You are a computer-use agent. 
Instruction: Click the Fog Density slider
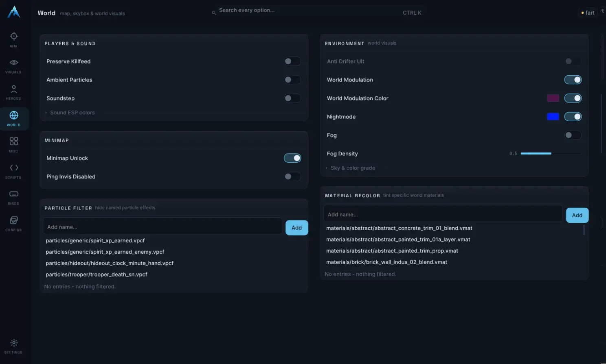551,154
